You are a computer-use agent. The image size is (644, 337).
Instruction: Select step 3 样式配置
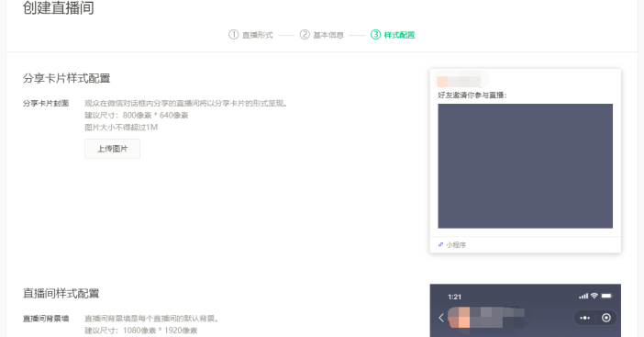pyautogui.click(x=399, y=35)
